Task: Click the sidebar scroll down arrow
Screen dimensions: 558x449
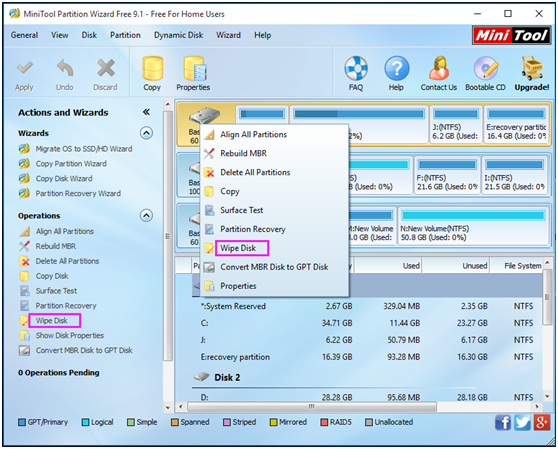Action: click(x=168, y=407)
